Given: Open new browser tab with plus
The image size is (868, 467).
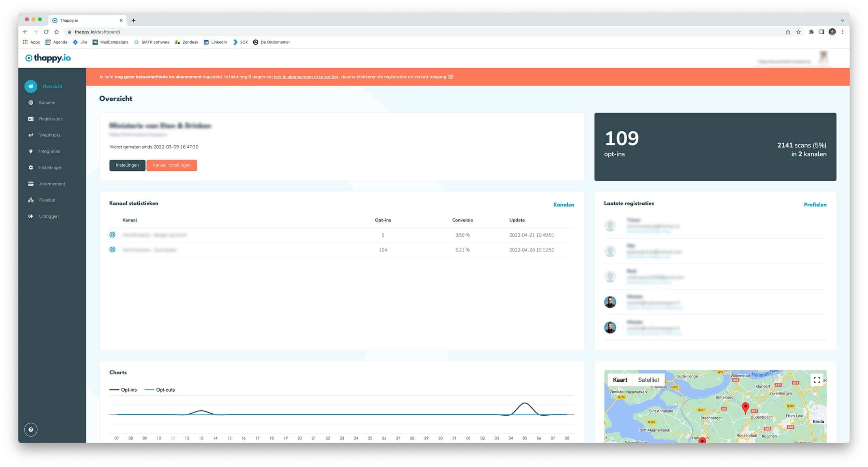Looking at the screenshot, I should [x=133, y=21].
